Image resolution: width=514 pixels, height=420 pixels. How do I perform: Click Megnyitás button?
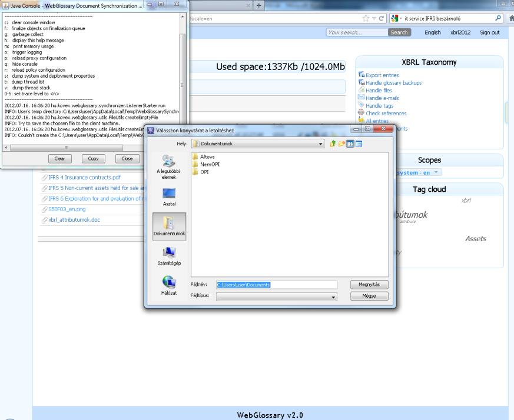(369, 284)
